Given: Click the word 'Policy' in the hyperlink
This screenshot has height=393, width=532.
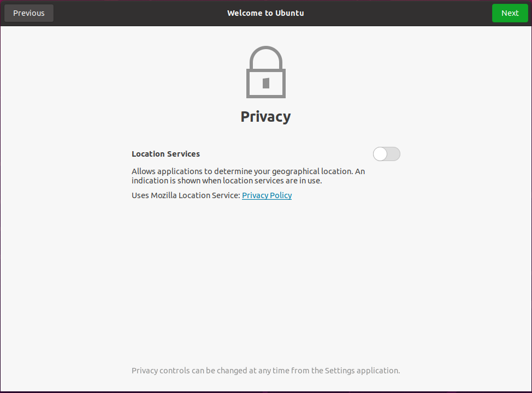Looking at the screenshot, I should point(281,195).
